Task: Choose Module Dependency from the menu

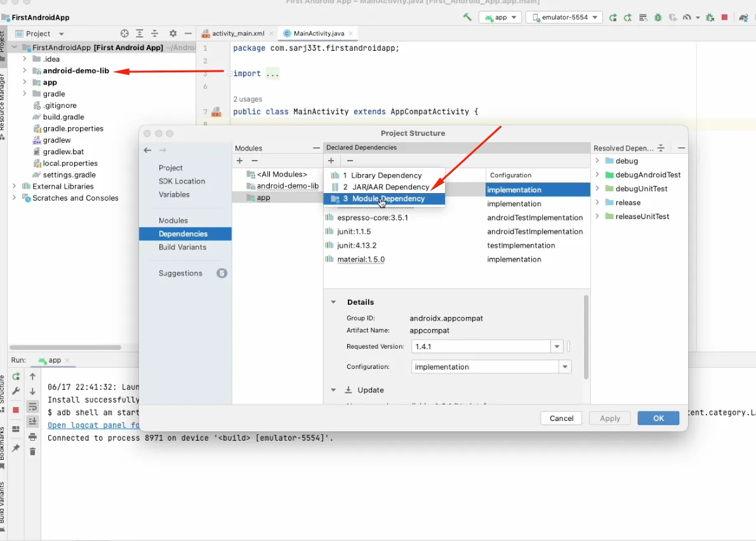Action: 384,199
